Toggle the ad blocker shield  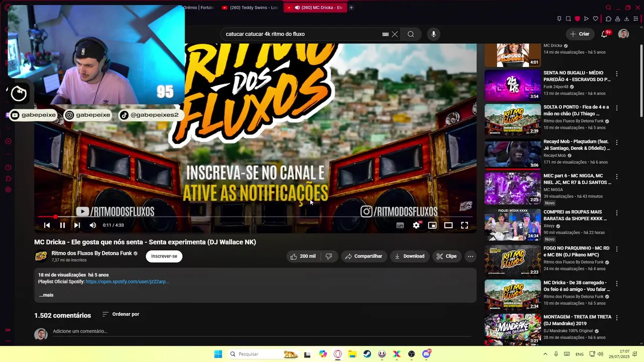point(577,19)
